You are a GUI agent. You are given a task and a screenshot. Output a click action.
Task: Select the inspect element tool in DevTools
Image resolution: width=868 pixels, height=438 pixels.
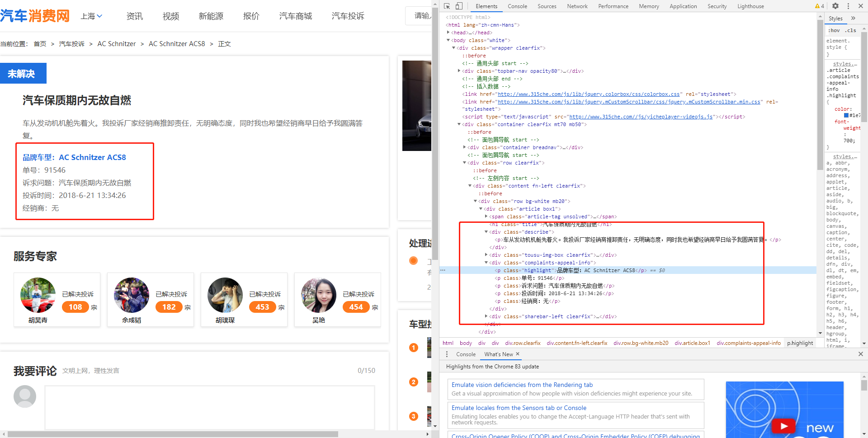[x=447, y=6]
